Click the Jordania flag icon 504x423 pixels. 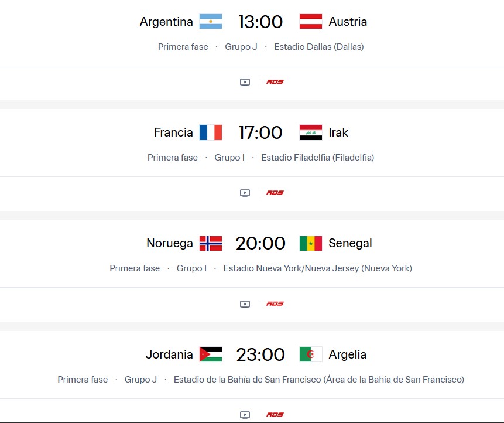211,354
